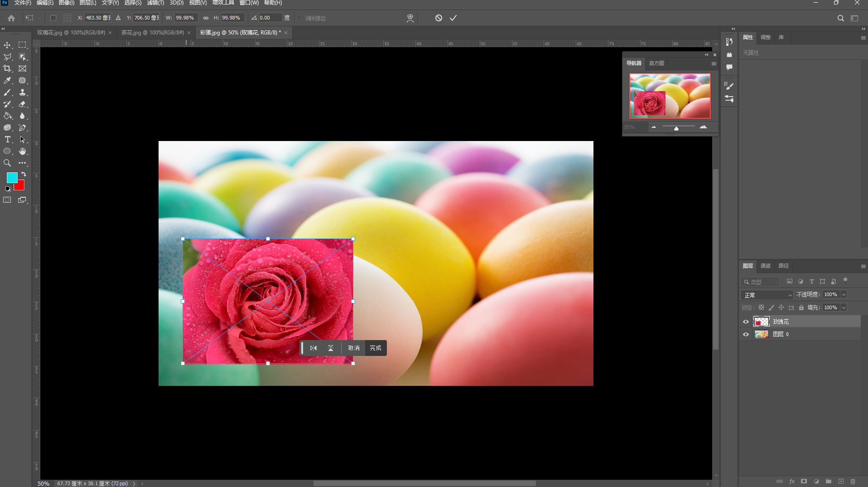
Task: Select the Crop tool
Action: click(x=7, y=68)
